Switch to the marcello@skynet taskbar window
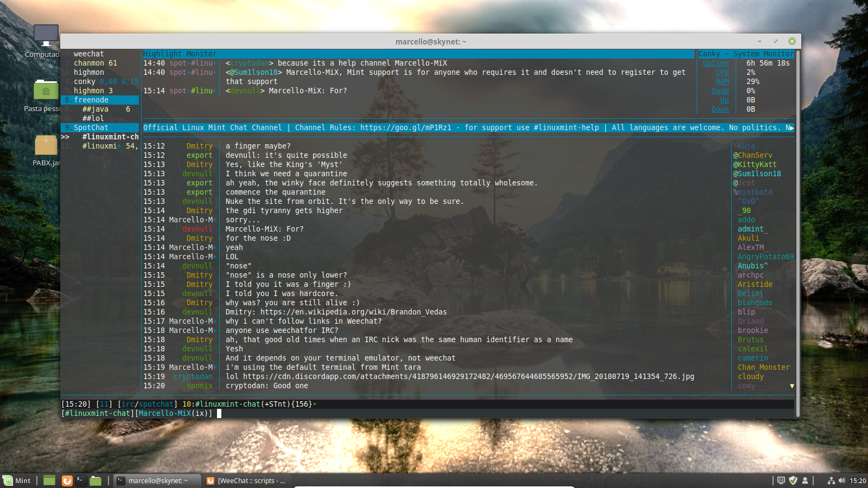This screenshot has width=868, height=488. [x=157, y=480]
